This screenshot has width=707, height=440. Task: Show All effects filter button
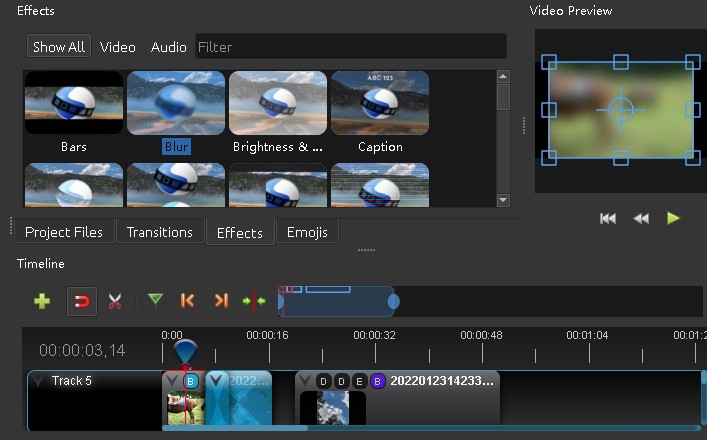coord(59,46)
